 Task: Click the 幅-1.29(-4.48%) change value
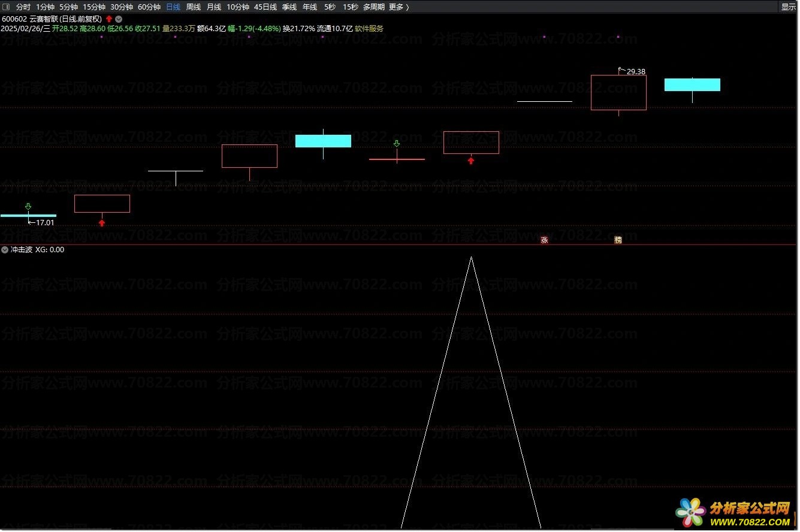[254, 28]
